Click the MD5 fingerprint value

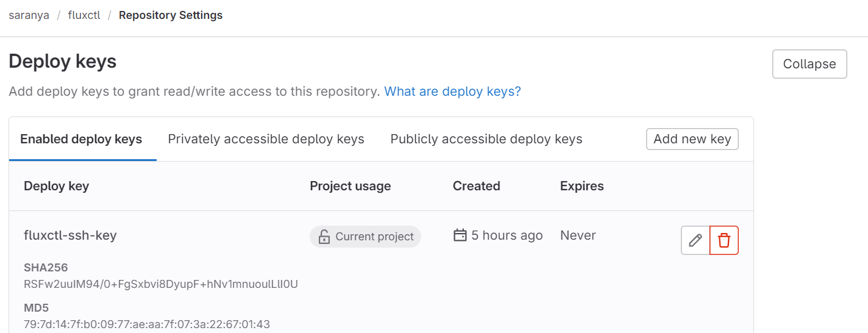[147, 324]
